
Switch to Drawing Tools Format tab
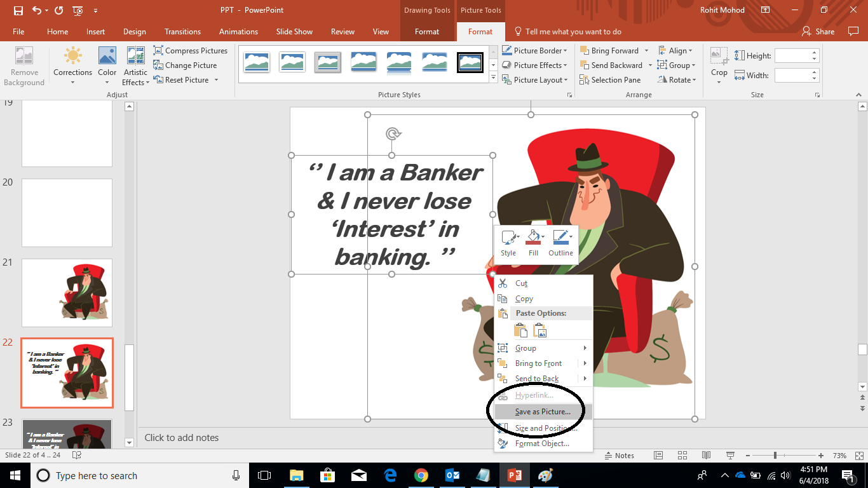tap(427, 32)
